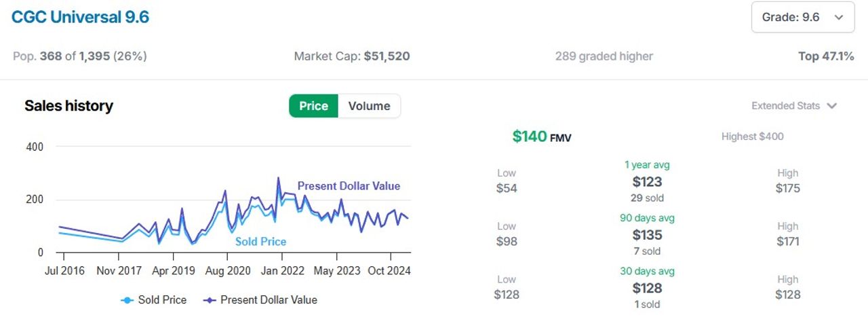Image resolution: width=868 pixels, height=328 pixels.
Task: Open the CGC Universal 9.6 heading link
Action: [x=80, y=17]
